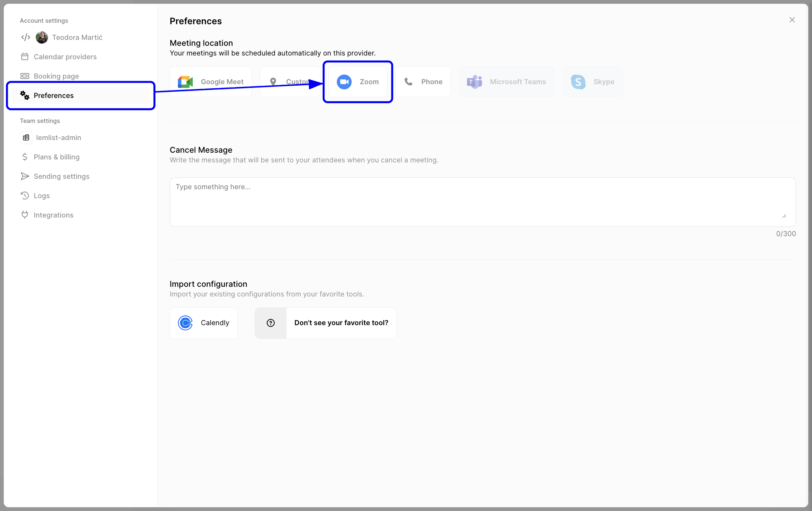The height and width of the screenshot is (511, 812).
Task: Choose Skype as the meeting provider
Action: [x=592, y=82]
